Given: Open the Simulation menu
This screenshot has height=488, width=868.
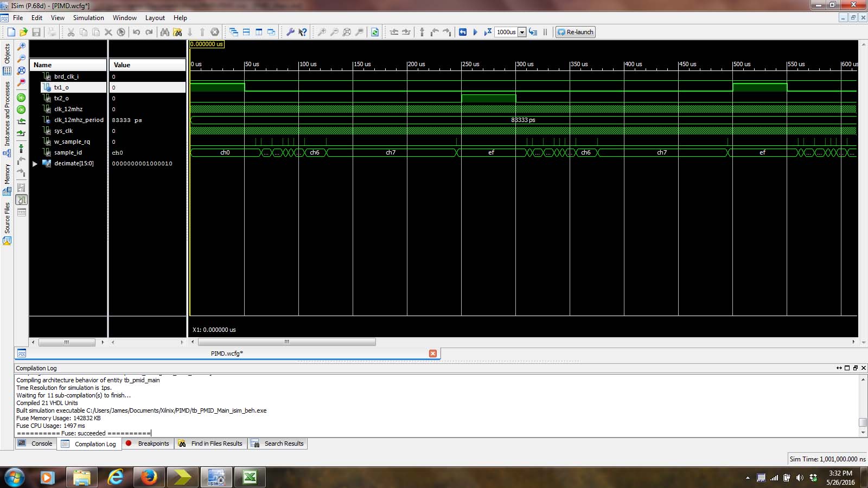Looking at the screenshot, I should tap(88, 18).
